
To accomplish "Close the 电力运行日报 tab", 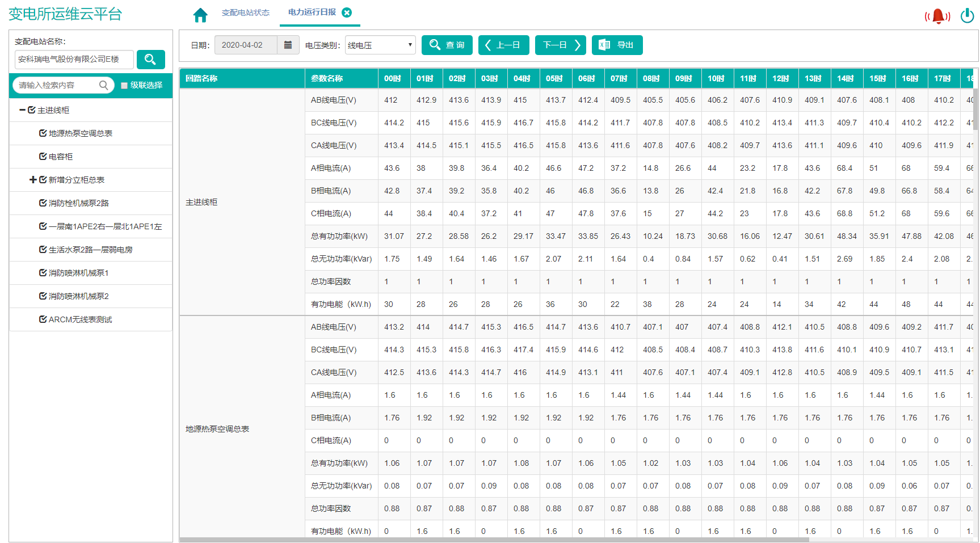I will coord(347,12).
